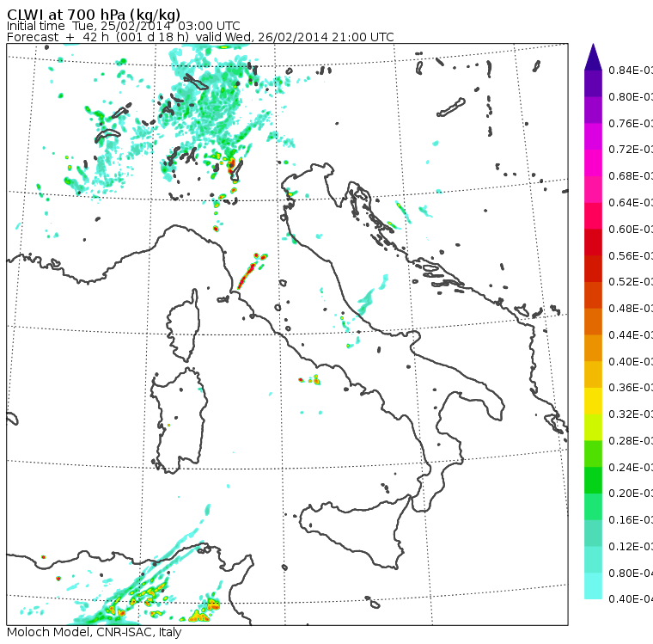Click the crimson band between 0.60E-03 and 0.64E-03

(593, 216)
